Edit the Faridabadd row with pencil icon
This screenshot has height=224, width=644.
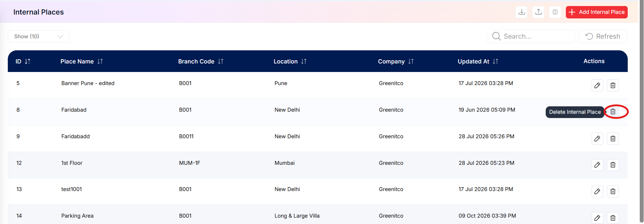(597, 139)
